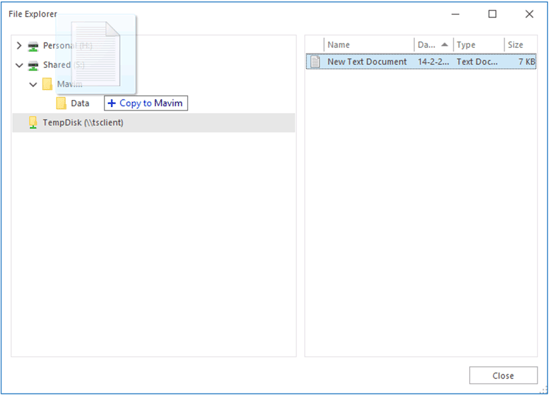The width and height of the screenshot is (551, 398).
Task: Click the Text Doc... type cell
Action: point(477,62)
